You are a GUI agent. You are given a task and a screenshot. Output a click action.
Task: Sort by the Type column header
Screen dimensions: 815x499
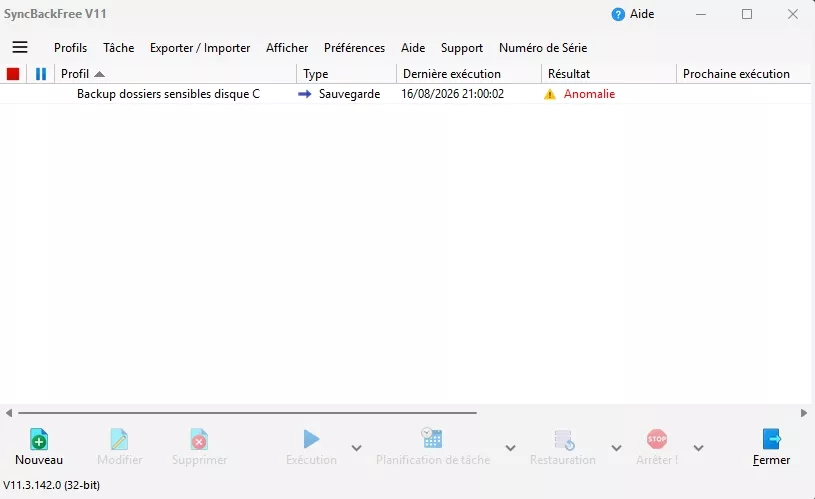click(x=346, y=74)
